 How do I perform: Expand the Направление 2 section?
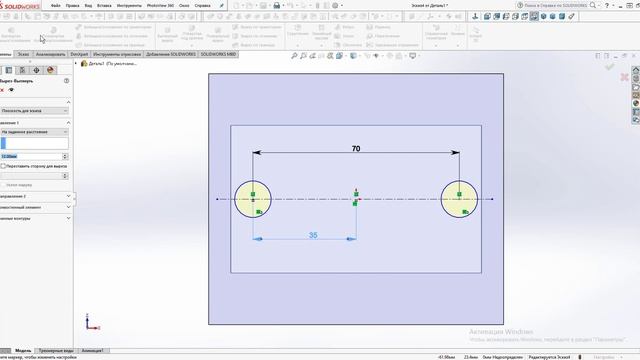point(68,196)
